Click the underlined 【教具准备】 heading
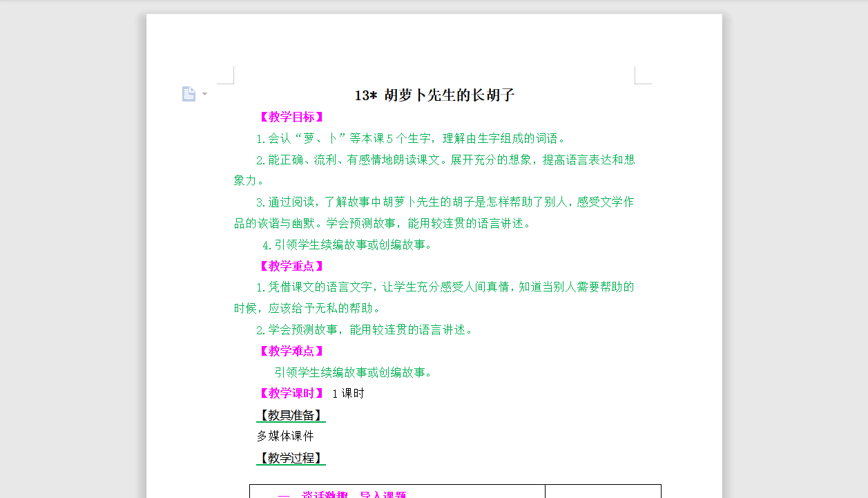Image resolution: width=868 pixels, height=498 pixels. (x=291, y=416)
